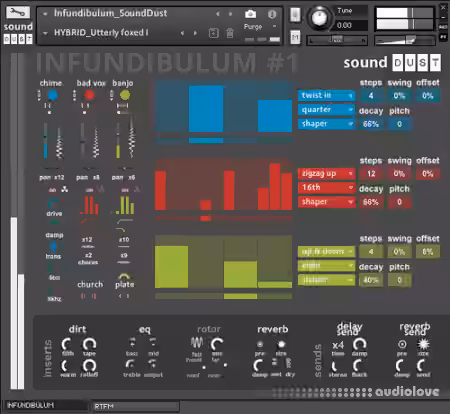
Task: Adjust the dirt warm knob
Action: [x=67, y=366]
